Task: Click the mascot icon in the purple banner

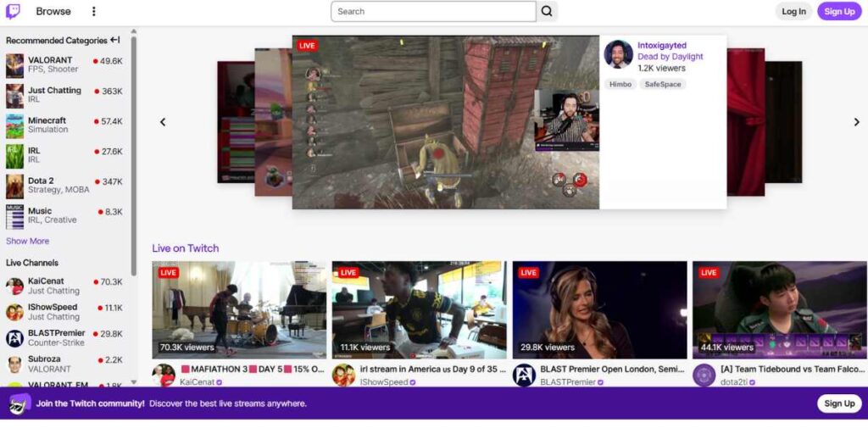Action: pyautogui.click(x=19, y=403)
